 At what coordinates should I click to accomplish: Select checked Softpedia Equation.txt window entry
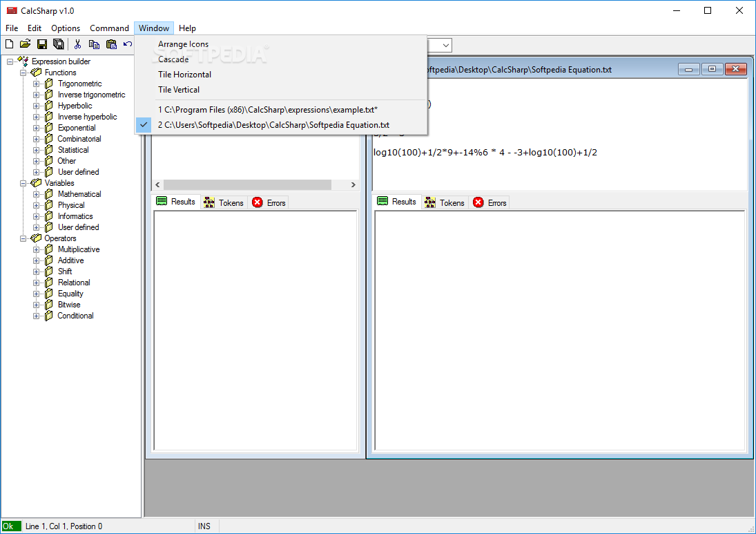(x=280, y=125)
